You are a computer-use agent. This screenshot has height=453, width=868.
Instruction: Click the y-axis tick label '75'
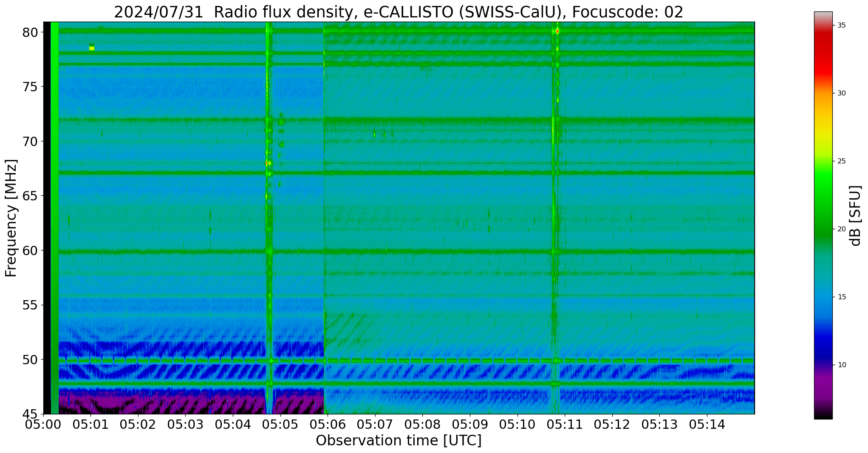point(30,87)
